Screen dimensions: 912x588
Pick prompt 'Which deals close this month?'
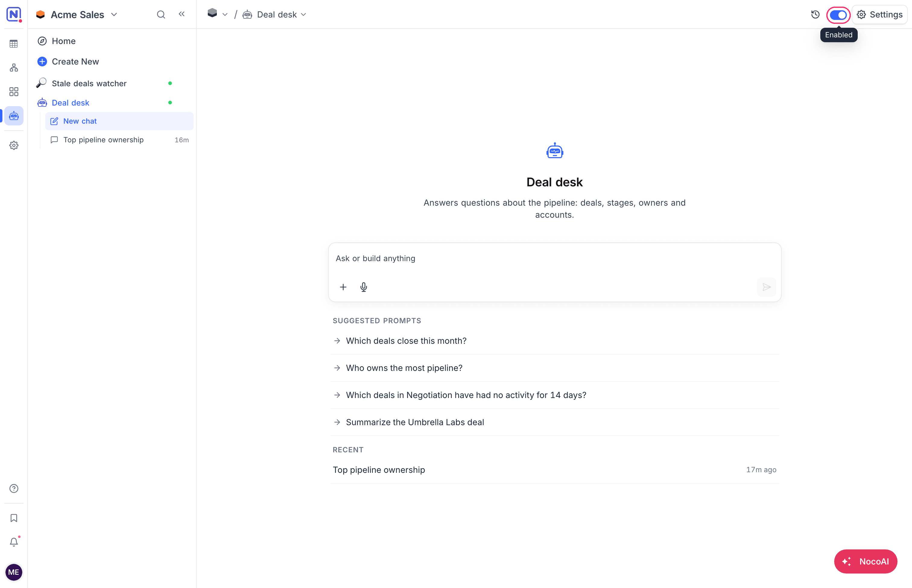click(x=555, y=340)
